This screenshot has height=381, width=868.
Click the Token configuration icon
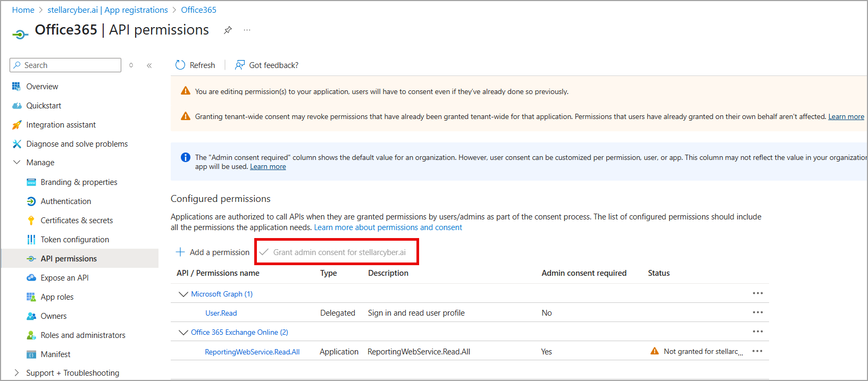pos(31,240)
